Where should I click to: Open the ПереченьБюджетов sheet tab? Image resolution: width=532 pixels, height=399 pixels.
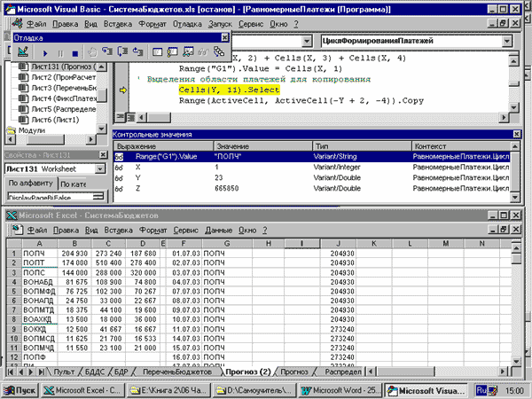click(177, 372)
